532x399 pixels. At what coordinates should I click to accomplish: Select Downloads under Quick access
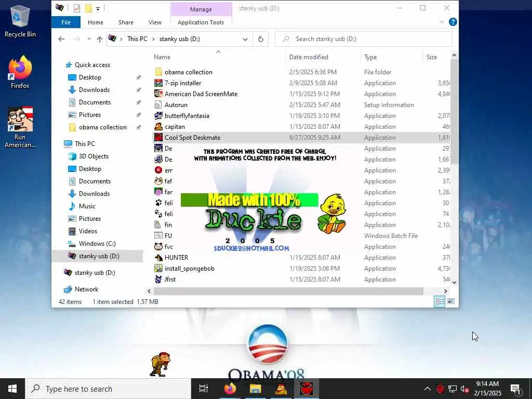click(95, 90)
